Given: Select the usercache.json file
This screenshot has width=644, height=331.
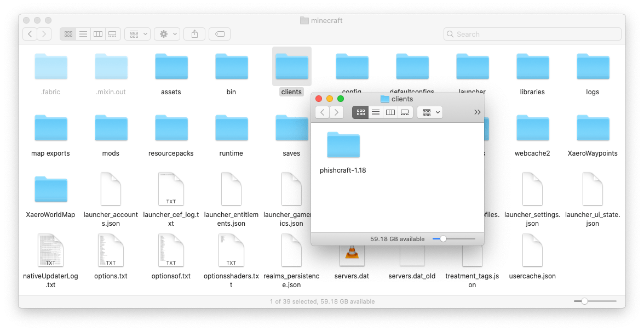Looking at the screenshot, I should pyautogui.click(x=532, y=251).
